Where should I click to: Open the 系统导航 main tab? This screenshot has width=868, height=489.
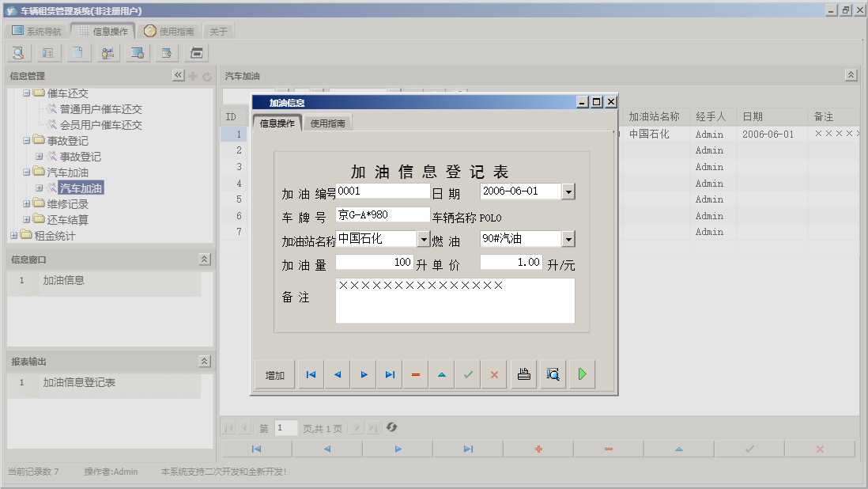[36, 32]
